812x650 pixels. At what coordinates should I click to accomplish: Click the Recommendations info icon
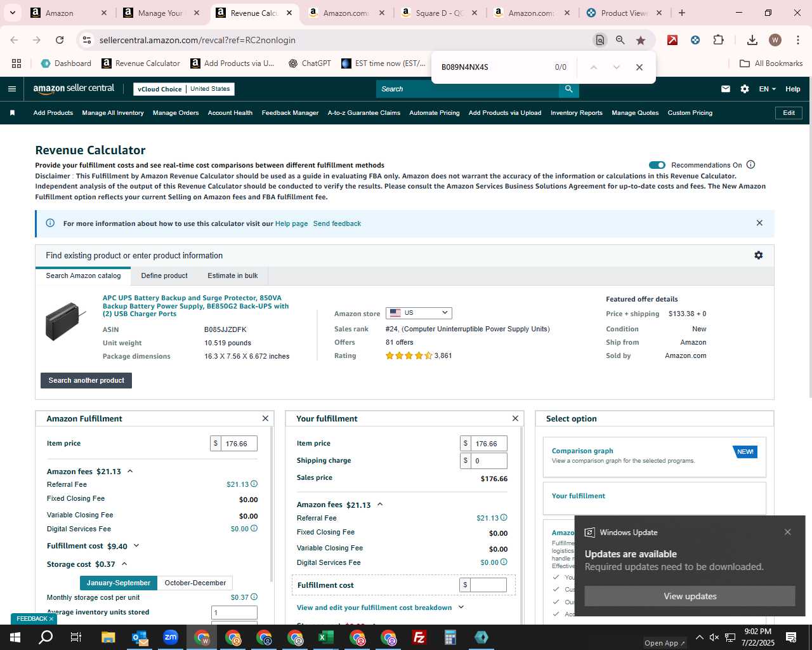pos(751,165)
